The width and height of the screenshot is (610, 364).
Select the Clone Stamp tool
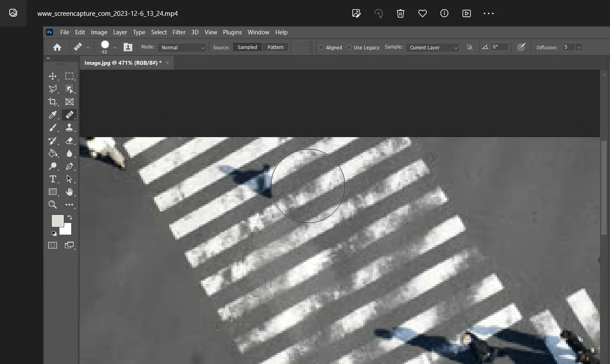(x=70, y=128)
